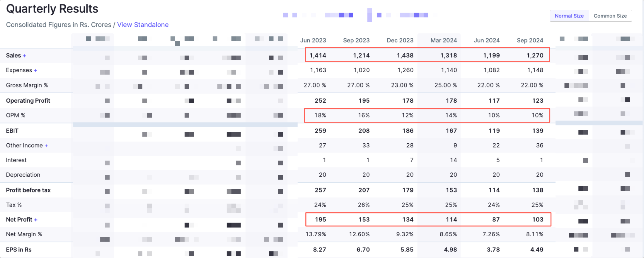Select the Depreciation row label
This screenshot has width=644, height=258.
click(x=23, y=175)
